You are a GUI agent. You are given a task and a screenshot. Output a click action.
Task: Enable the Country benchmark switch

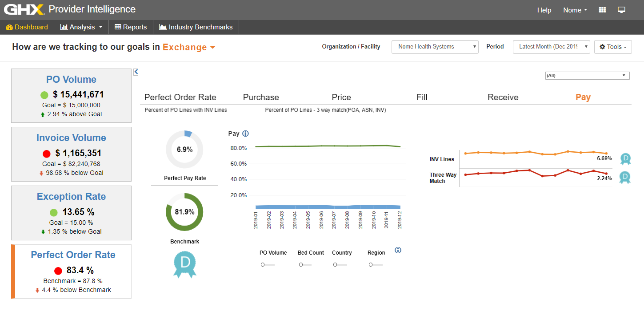click(339, 265)
